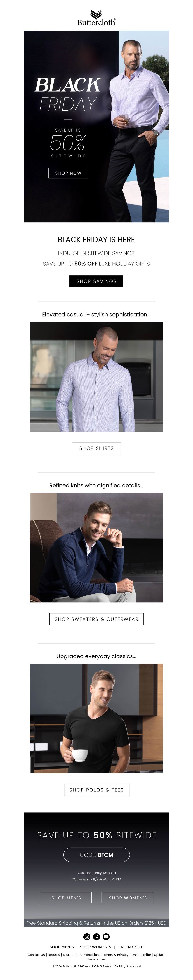193x980 pixels.
Task: Click the Shop Now button in hero
Action: click(68, 173)
